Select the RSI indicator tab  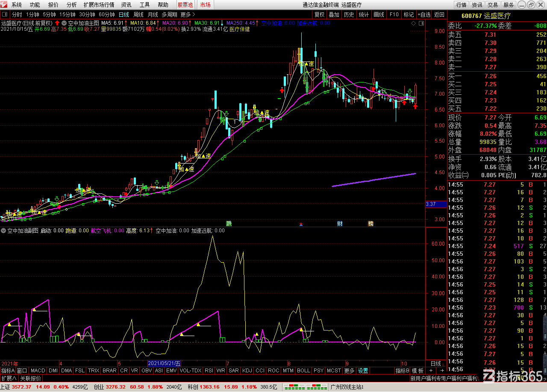click(x=209, y=371)
